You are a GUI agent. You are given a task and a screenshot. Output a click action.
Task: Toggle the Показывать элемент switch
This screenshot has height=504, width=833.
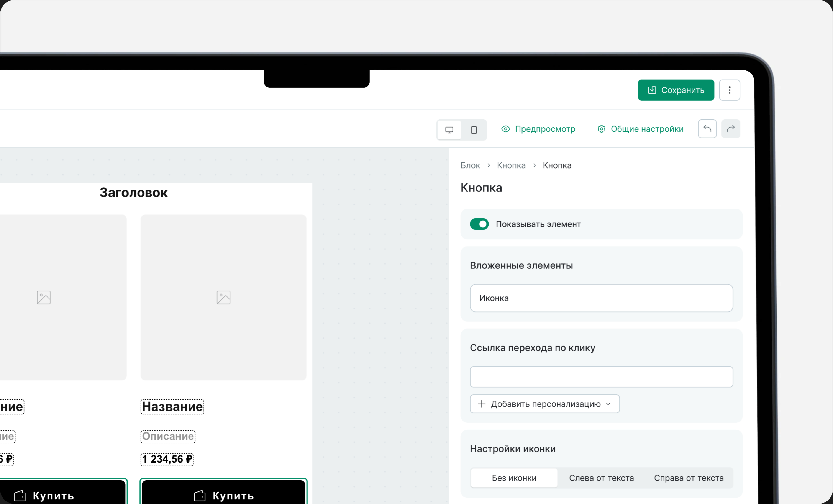[479, 224]
